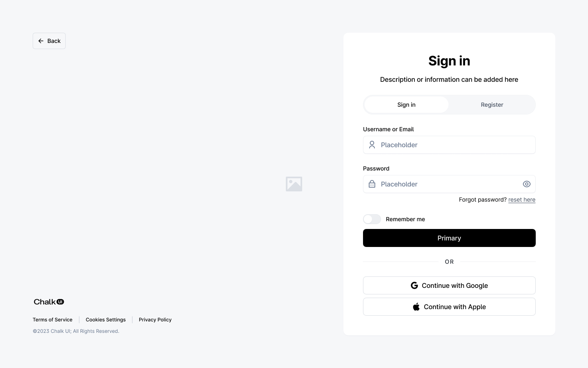The image size is (588, 368).
Task: Click the Username or Email input field
Action: pyautogui.click(x=449, y=145)
